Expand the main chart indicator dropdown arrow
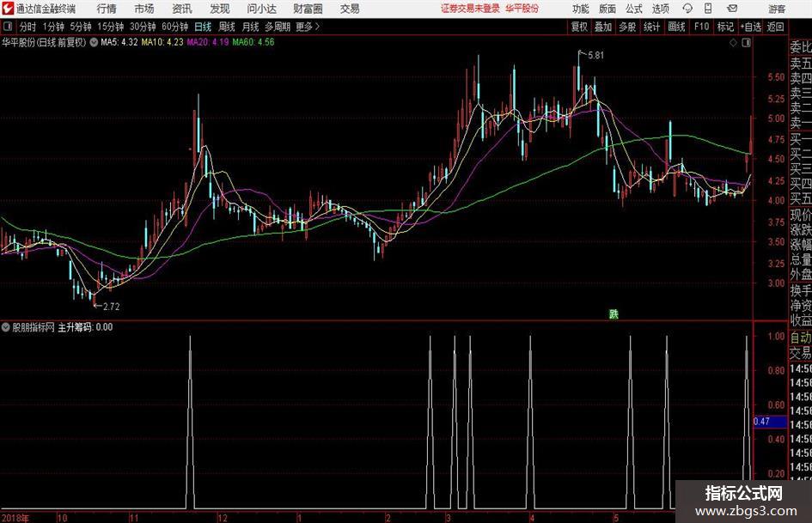The width and height of the screenshot is (812, 523). click(94, 42)
